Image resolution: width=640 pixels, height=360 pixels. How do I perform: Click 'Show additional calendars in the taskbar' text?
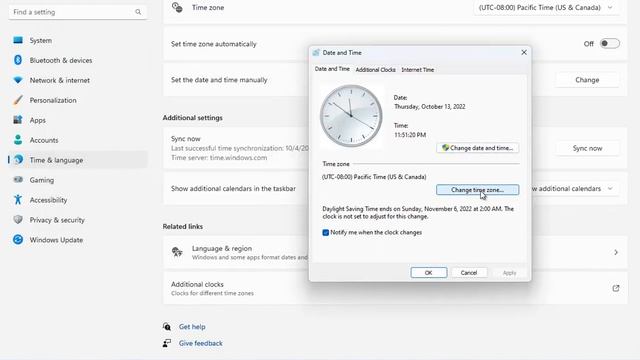pyautogui.click(x=233, y=189)
